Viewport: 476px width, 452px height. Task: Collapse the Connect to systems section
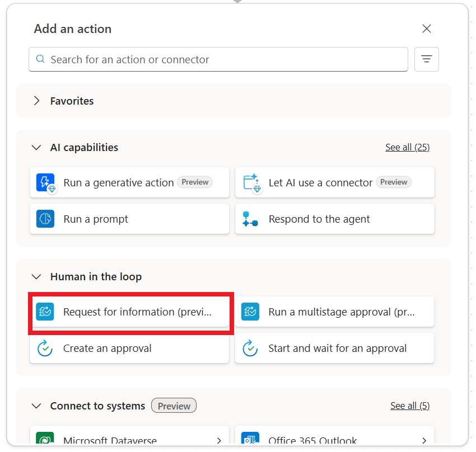36,406
